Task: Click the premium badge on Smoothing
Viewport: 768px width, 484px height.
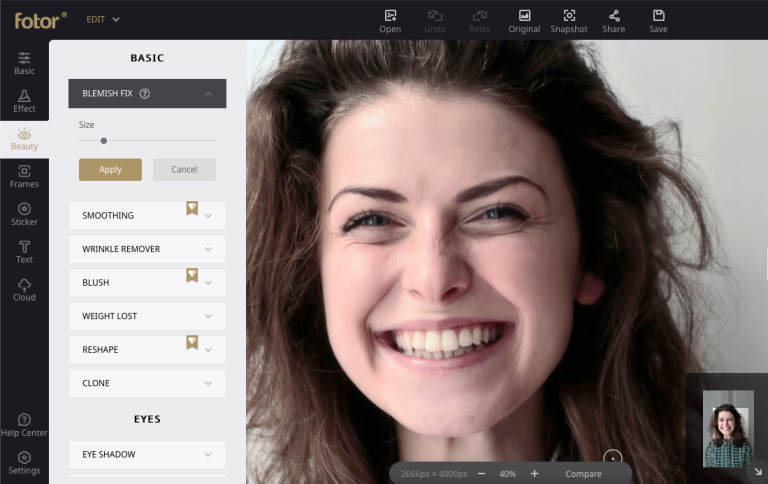Action: 192,208
